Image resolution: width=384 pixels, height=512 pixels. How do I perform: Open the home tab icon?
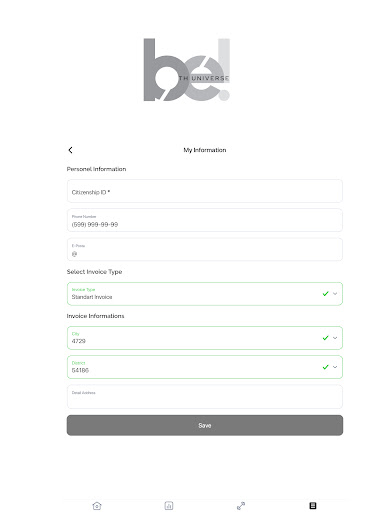coord(97,506)
